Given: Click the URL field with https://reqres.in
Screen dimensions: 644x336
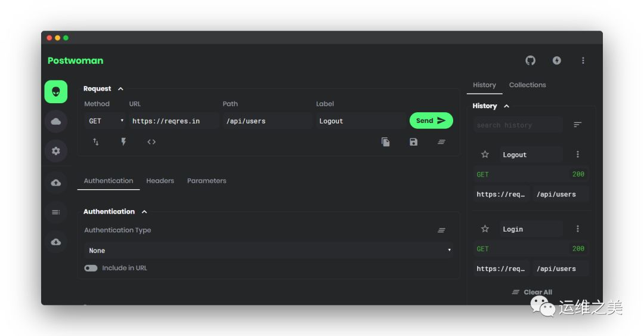Looking at the screenshot, I should tap(174, 121).
